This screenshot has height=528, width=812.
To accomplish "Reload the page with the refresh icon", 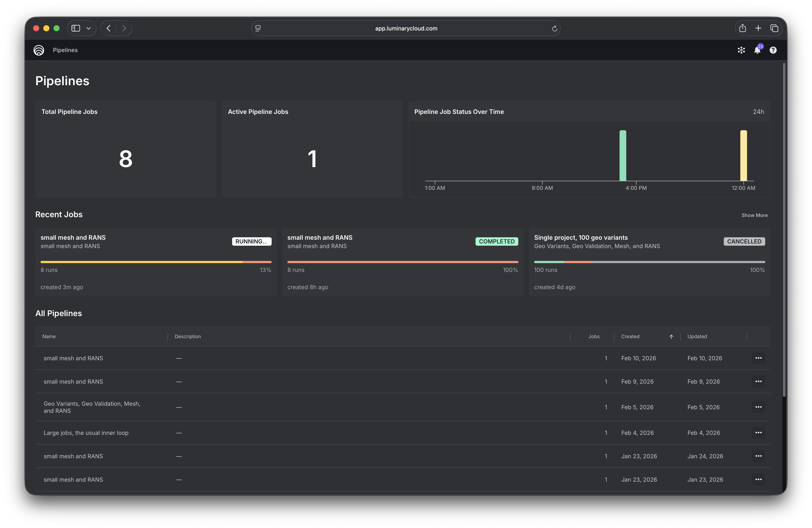I will 554,28.
